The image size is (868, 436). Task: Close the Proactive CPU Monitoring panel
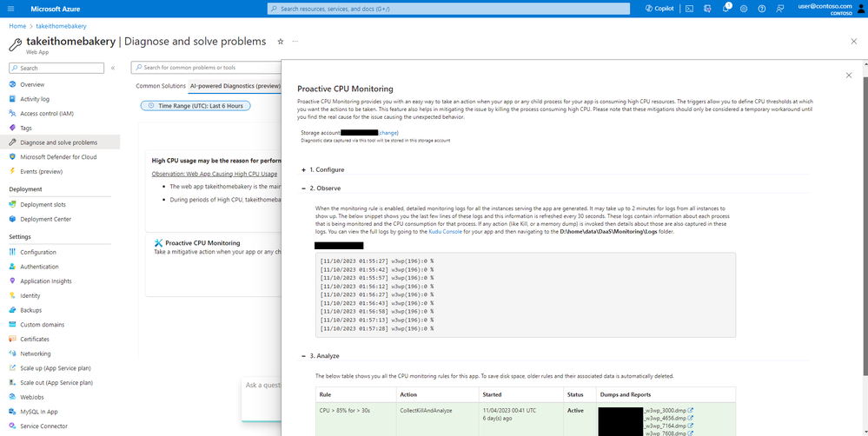tap(849, 76)
